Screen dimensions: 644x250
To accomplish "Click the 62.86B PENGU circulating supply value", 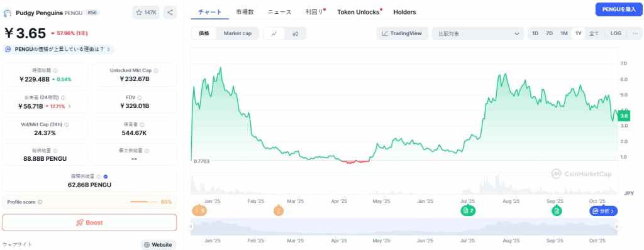I will click(x=89, y=185).
